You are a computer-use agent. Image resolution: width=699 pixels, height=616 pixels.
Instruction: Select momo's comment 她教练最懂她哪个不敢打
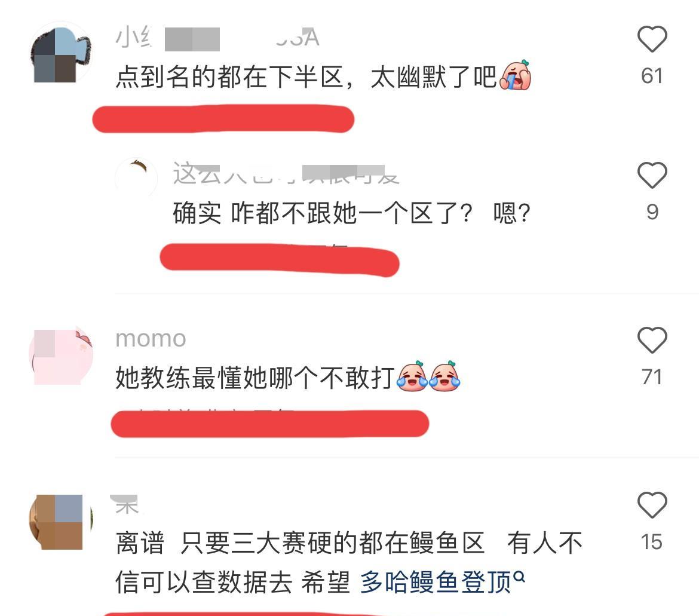pos(256,378)
